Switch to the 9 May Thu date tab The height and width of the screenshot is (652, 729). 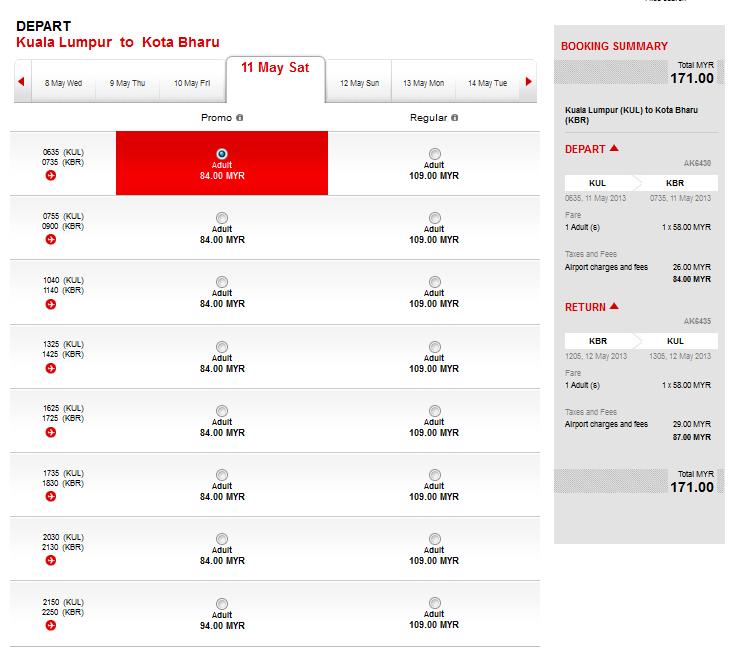point(127,83)
